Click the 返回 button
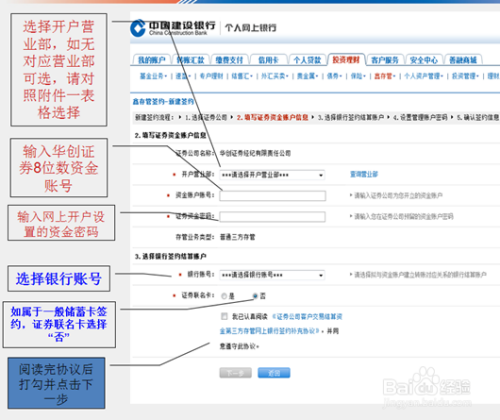 click(x=274, y=373)
